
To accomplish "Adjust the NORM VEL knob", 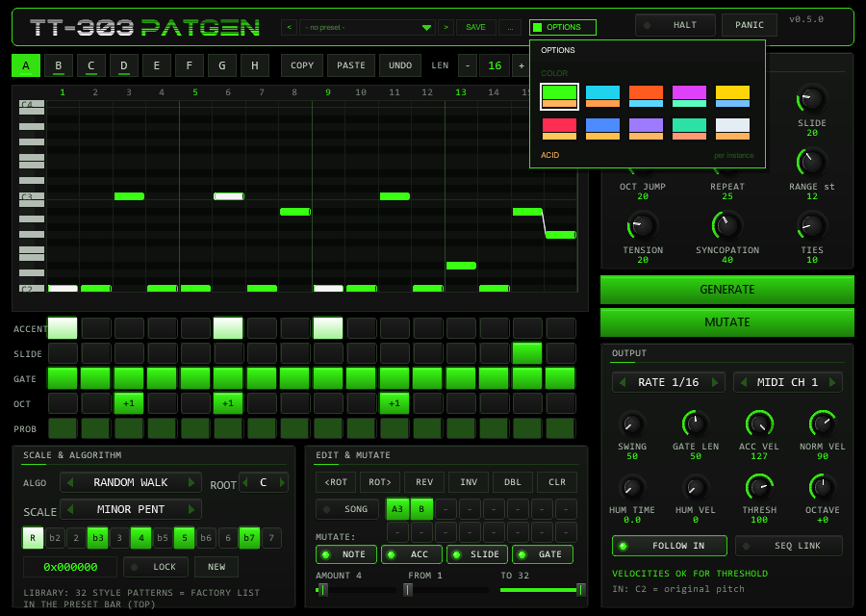I will click(822, 424).
